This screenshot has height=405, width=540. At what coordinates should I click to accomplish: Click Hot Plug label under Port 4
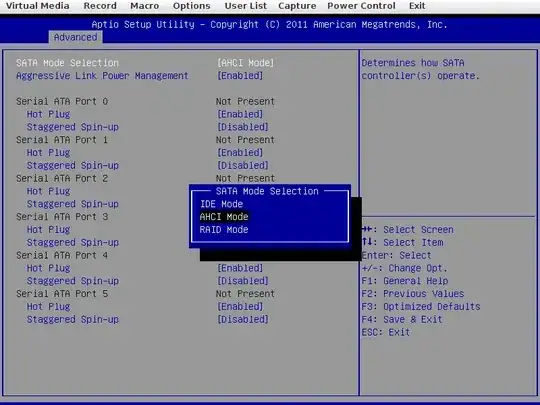pos(49,268)
